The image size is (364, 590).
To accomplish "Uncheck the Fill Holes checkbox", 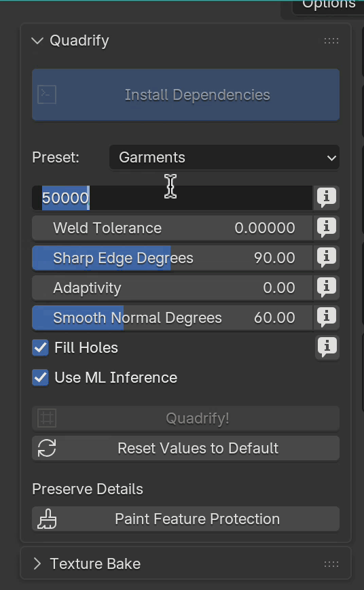I will (x=40, y=348).
